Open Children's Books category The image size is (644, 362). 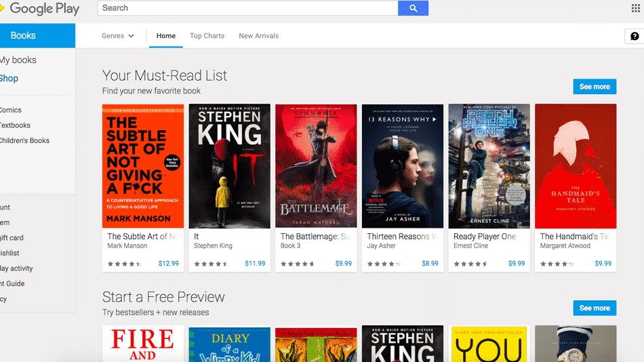point(24,140)
